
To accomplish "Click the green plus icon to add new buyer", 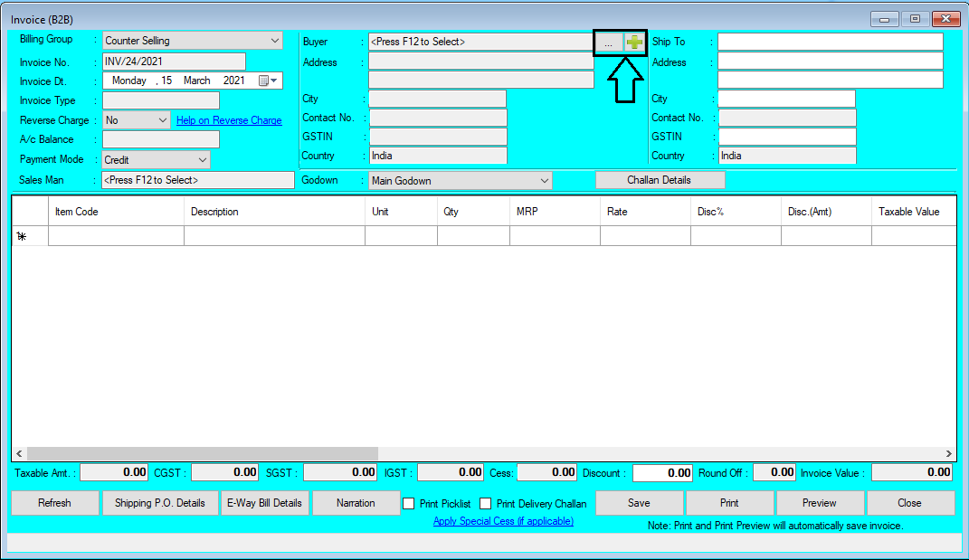I will tap(632, 41).
